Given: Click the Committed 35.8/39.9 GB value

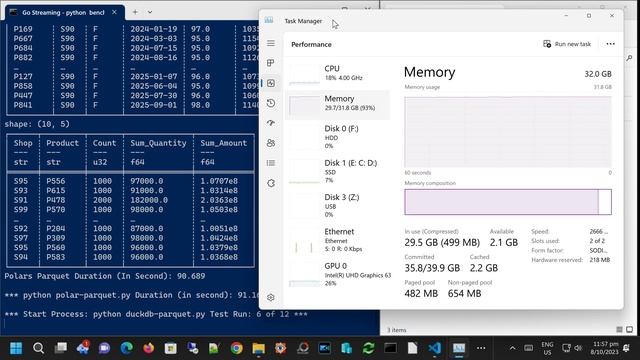Looking at the screenshot, I should point(432,268).
